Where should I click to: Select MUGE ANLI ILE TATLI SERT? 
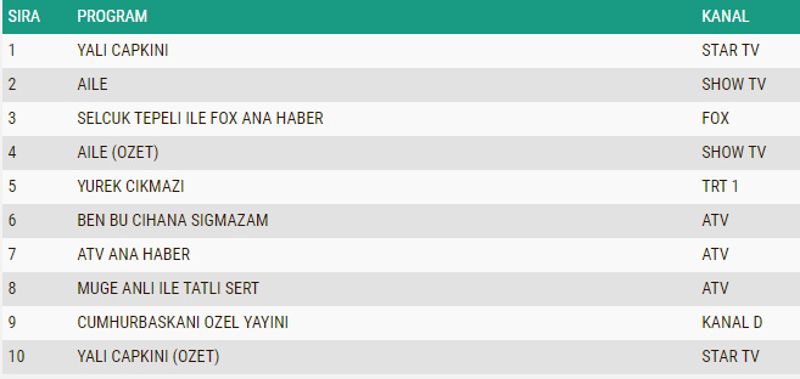(x=168, y=288)
